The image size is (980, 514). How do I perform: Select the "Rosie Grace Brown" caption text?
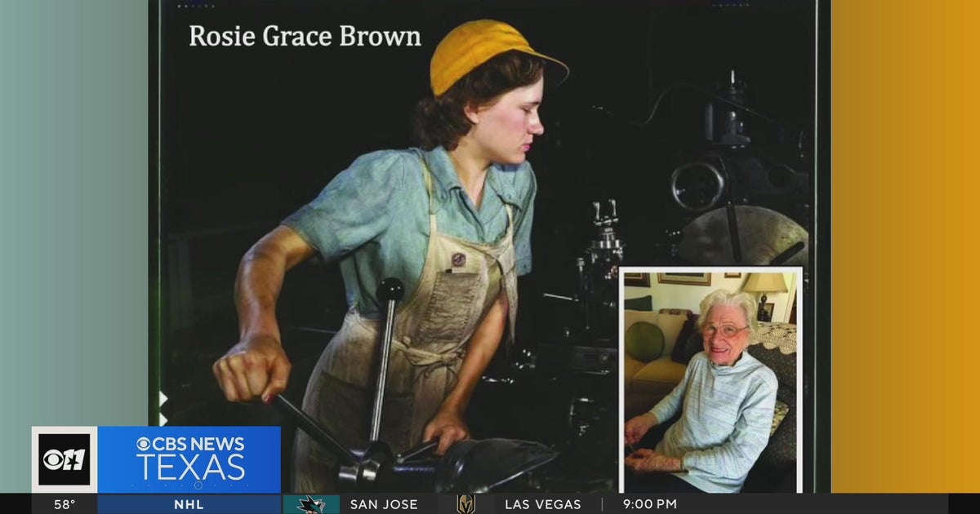(x=305, y=37)
